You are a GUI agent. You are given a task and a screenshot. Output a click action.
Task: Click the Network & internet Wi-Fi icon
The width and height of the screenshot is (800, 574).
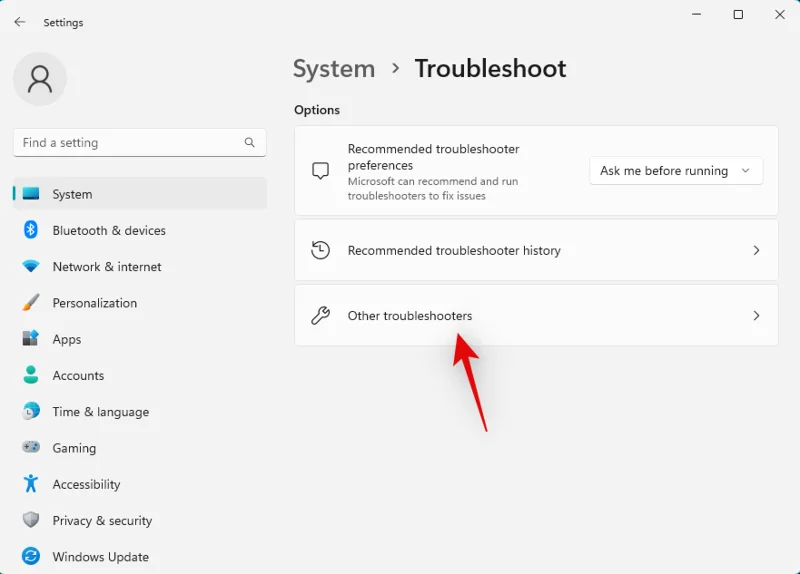31,267
